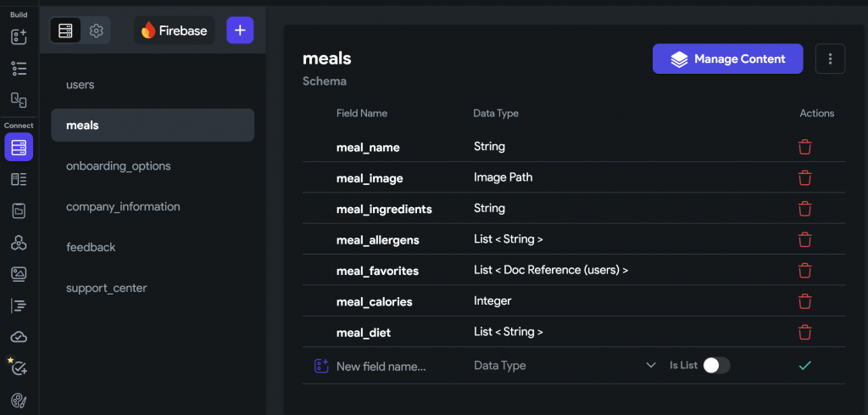Select the feedback collection
Screen dimensions: 868x415
click(x=91, y=247)
